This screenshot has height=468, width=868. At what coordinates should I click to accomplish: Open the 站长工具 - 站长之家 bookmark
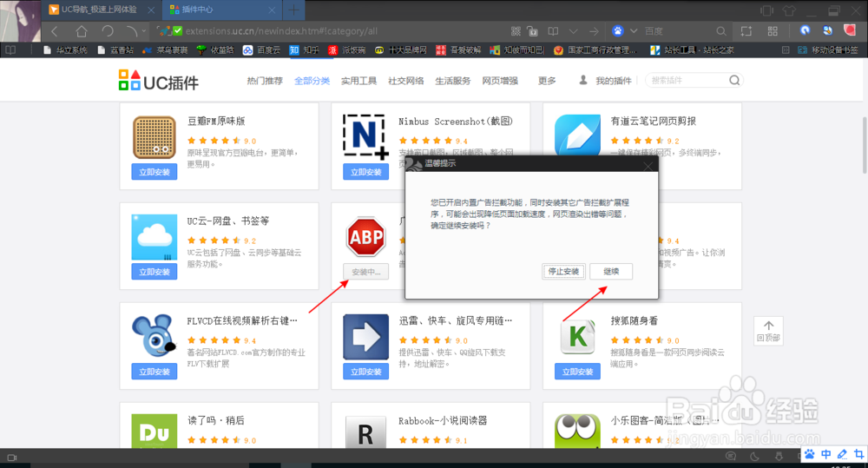(x=692, y=49)
